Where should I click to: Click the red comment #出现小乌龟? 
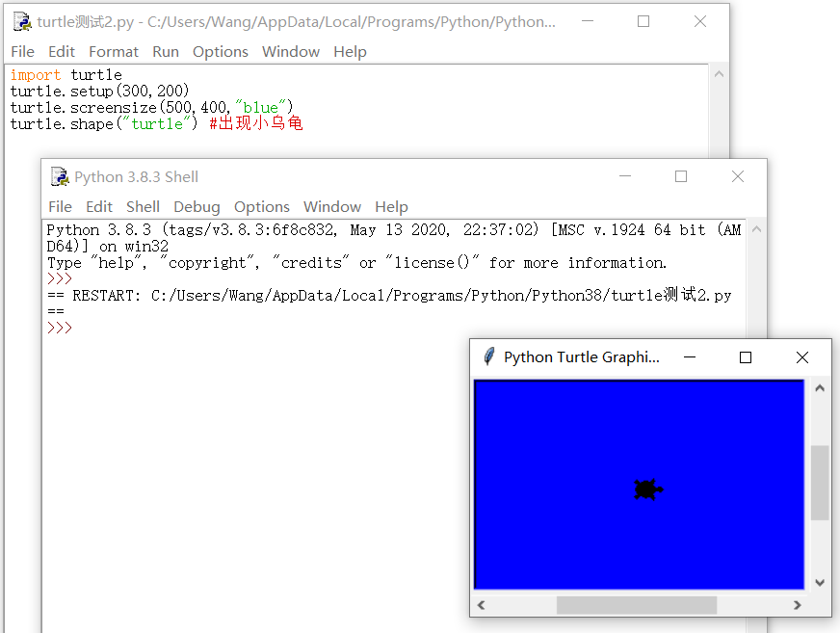[x=255, y=123]
